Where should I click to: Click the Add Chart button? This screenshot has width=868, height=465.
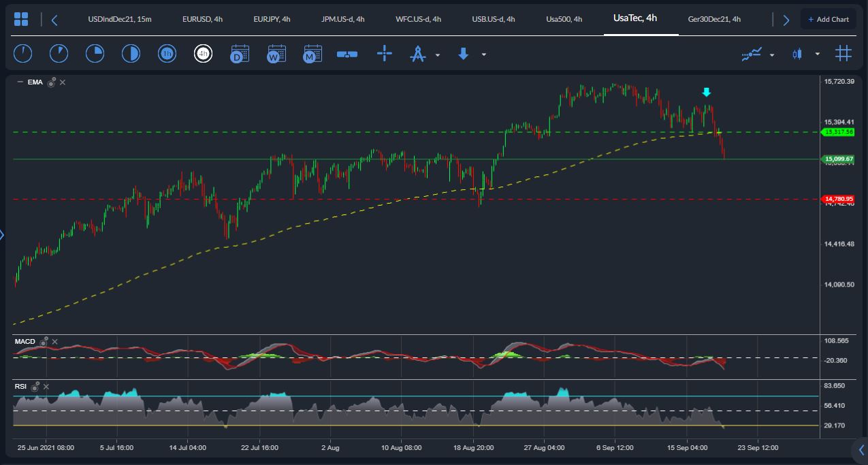point(828,19)
